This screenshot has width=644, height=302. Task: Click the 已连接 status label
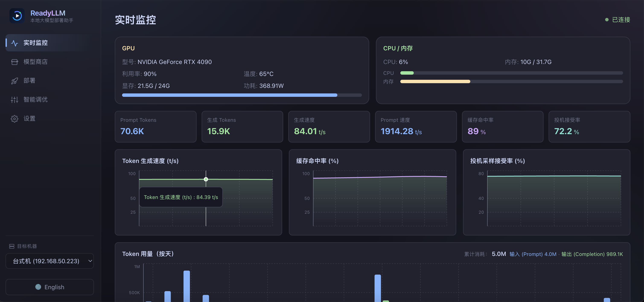621,19
